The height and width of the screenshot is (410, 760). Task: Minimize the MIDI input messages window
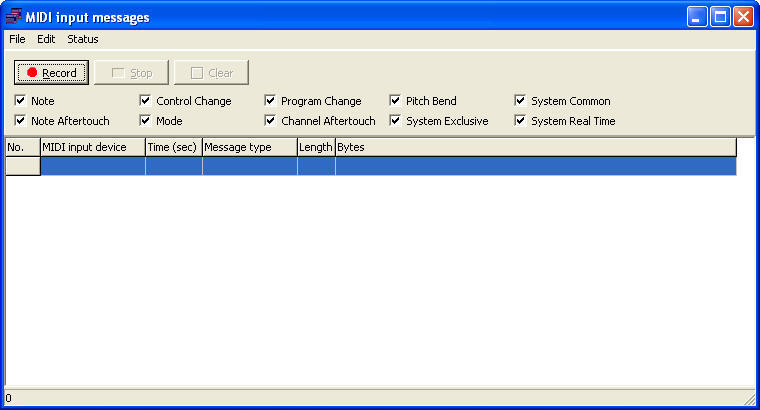[x=697, y=17]
